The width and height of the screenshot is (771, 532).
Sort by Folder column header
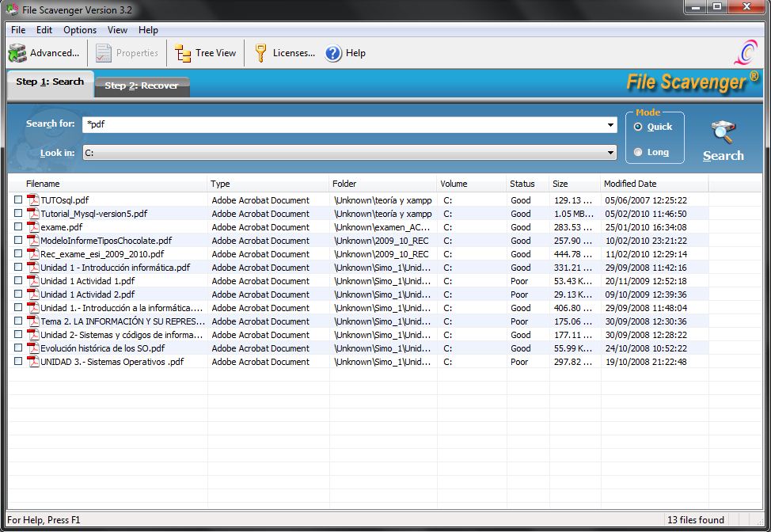(382, 184)
